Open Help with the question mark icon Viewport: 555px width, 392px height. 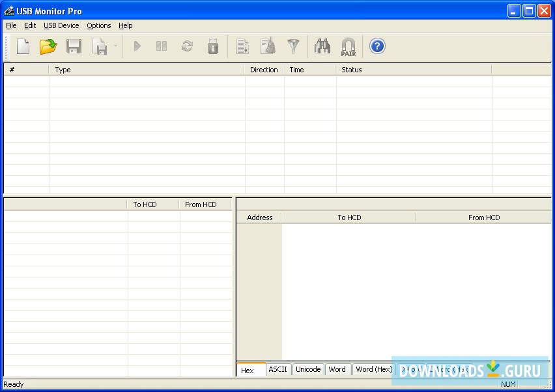click(x=377, y=46)
